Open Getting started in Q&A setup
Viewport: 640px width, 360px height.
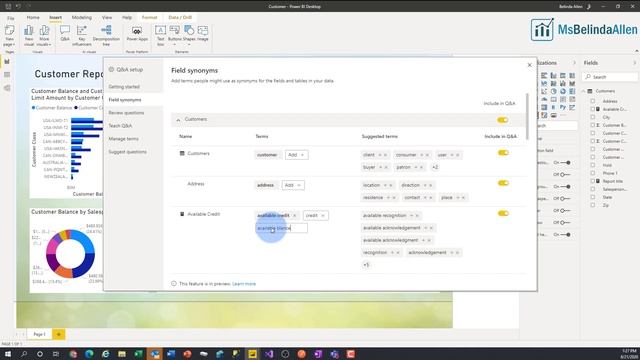pyautogui.click(x=124, y=87)
